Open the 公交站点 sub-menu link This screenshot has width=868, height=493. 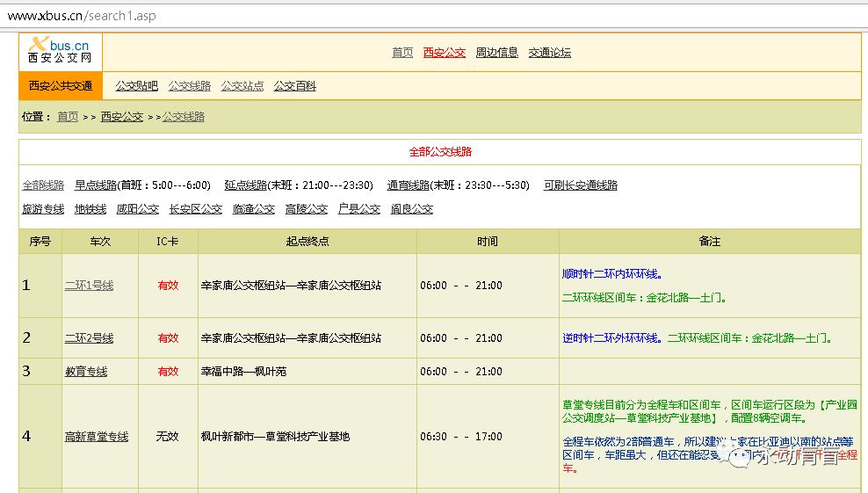coord(242,86)
